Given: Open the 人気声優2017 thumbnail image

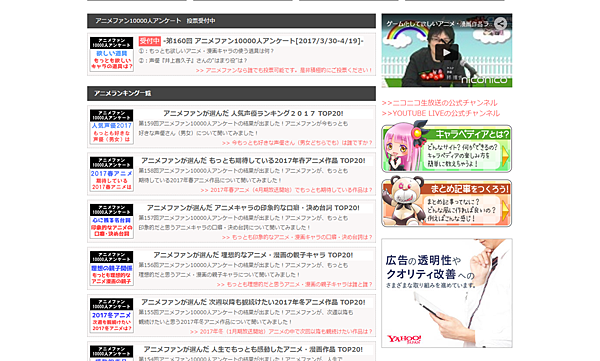Looking at the screenshot, I should 111,127.
